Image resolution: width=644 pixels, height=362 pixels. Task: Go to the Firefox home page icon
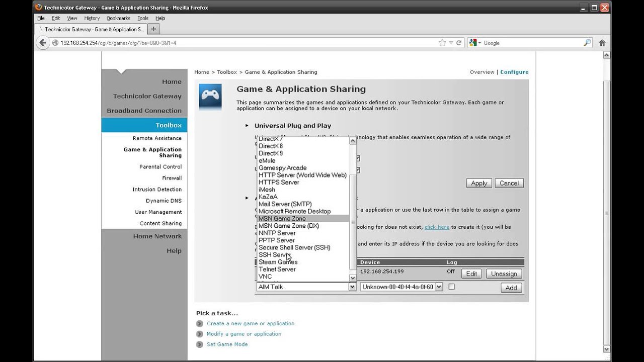click(x=602, y=43)
